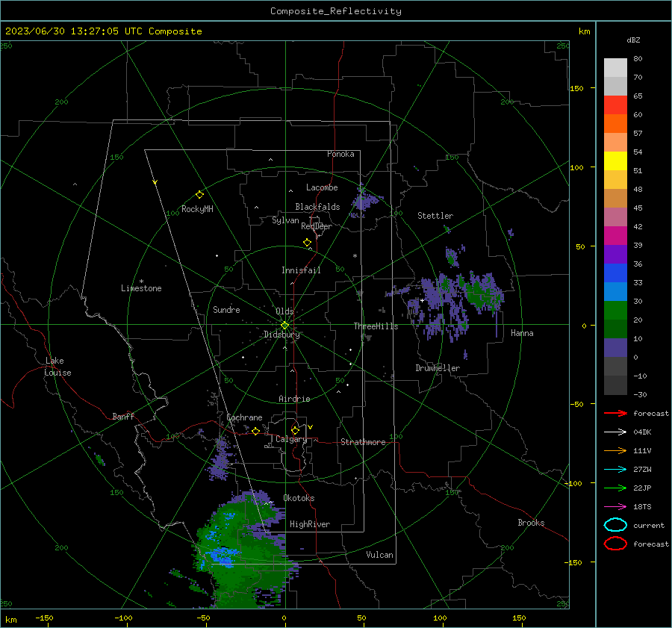Click the yellow radar marker at Didsbury
The height and width of the screenshot is (628, 672).
[284, 326]
